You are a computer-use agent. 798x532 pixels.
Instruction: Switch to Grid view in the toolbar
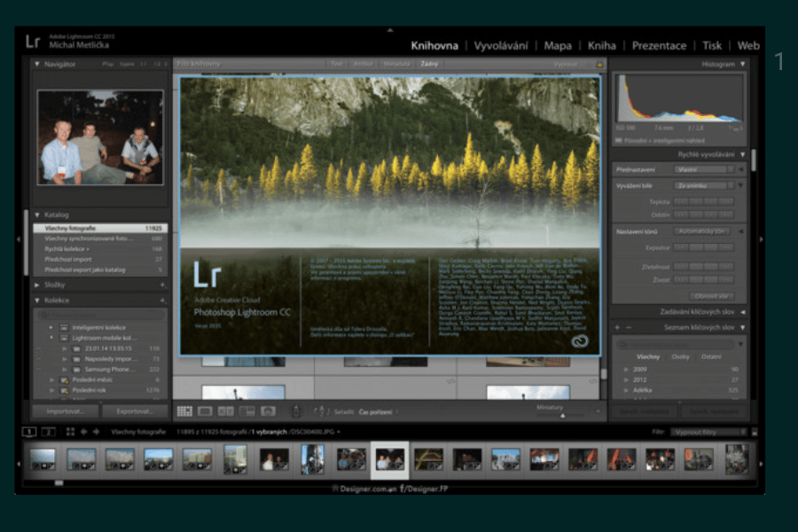184,411
